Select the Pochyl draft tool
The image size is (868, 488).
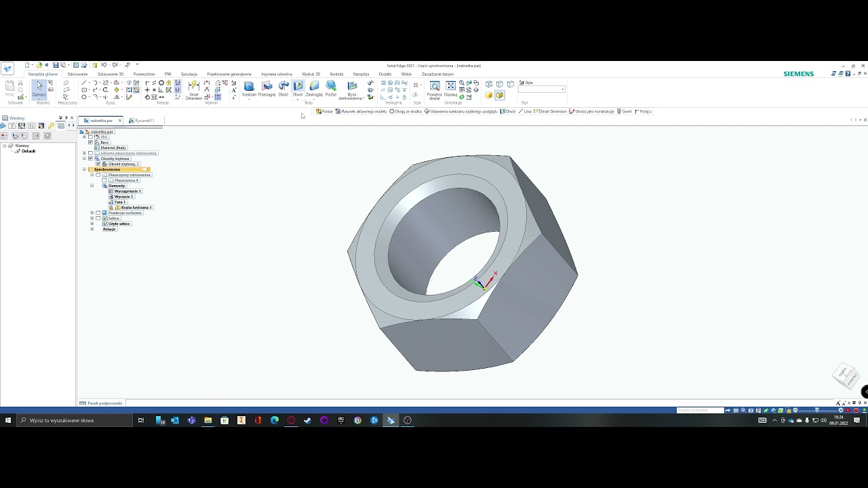coord(331,89)
